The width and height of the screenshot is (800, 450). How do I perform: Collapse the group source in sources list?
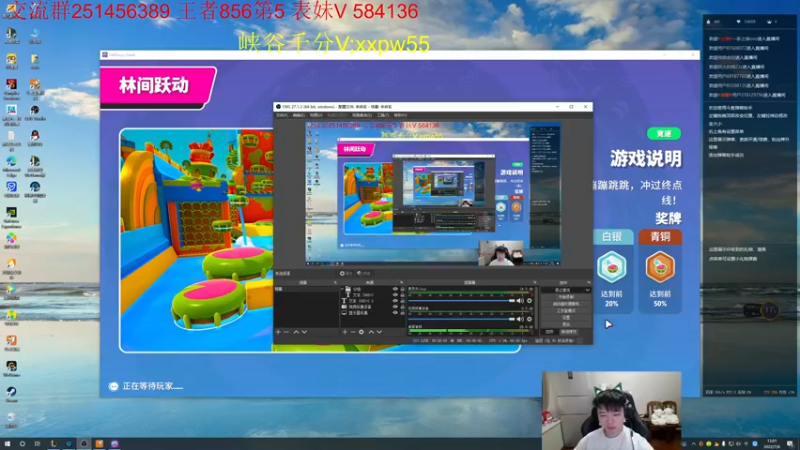pyautogui.click(x=342, y=289)
